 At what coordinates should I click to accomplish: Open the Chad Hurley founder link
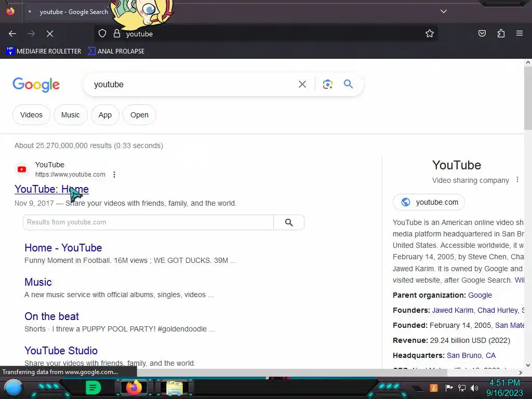pos(497,310)
